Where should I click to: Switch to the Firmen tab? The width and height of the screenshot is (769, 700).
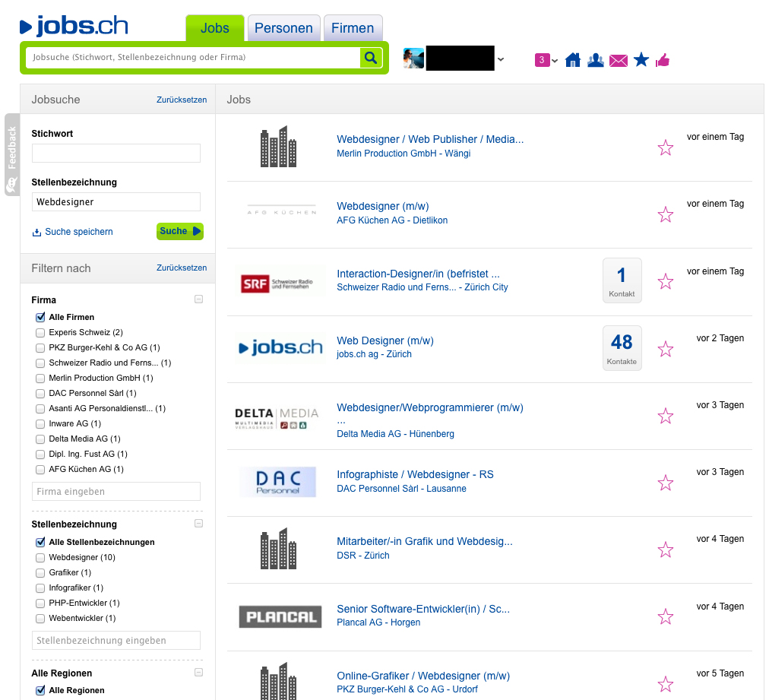pos(353,28)
